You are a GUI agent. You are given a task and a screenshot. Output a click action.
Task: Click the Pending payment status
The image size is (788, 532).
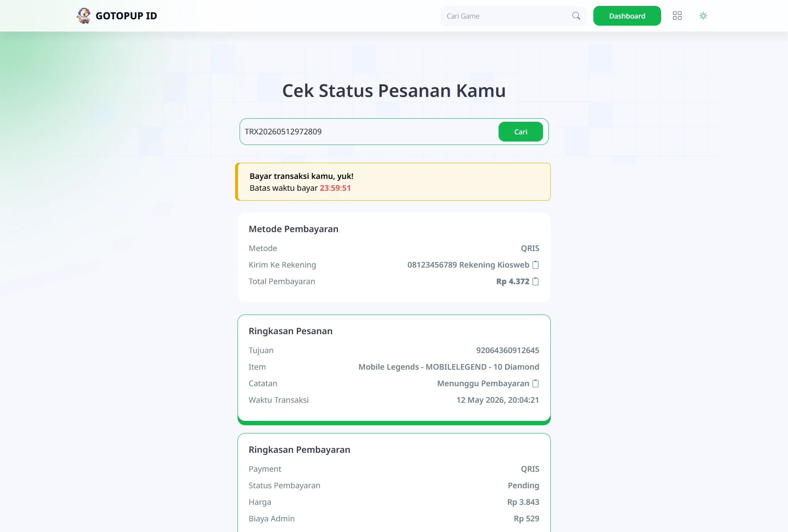(523, 485)
